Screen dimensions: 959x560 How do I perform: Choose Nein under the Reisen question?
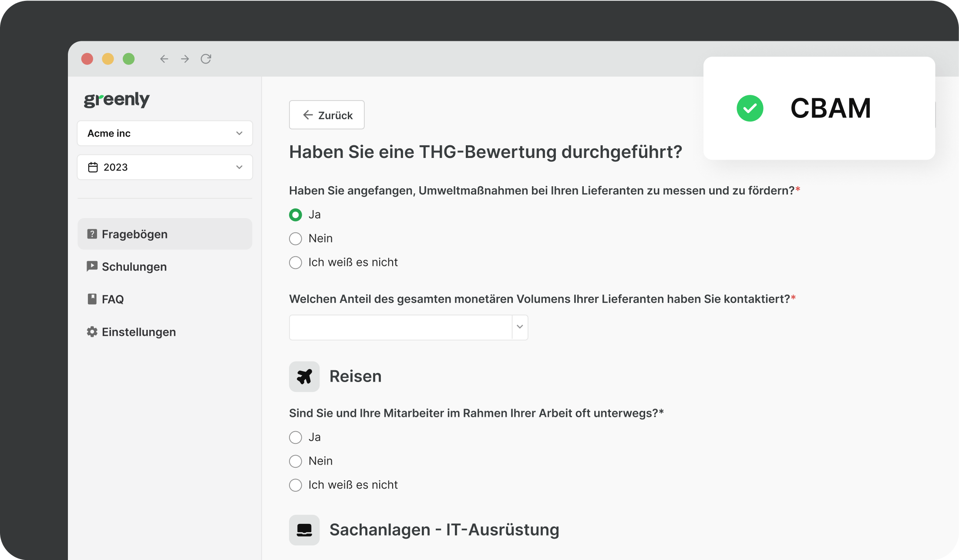[296, 461]
